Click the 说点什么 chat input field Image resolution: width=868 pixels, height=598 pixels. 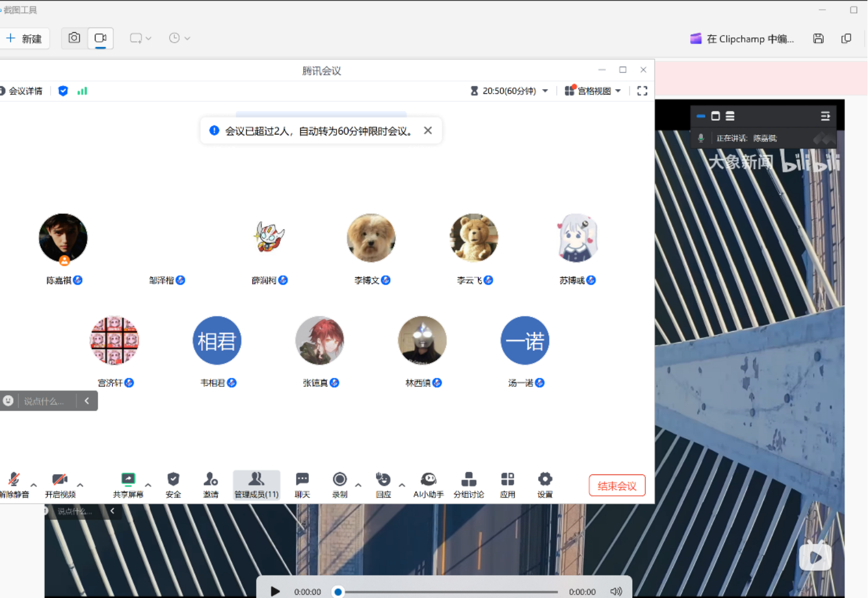pyautogui.click(x=43, y=401)
